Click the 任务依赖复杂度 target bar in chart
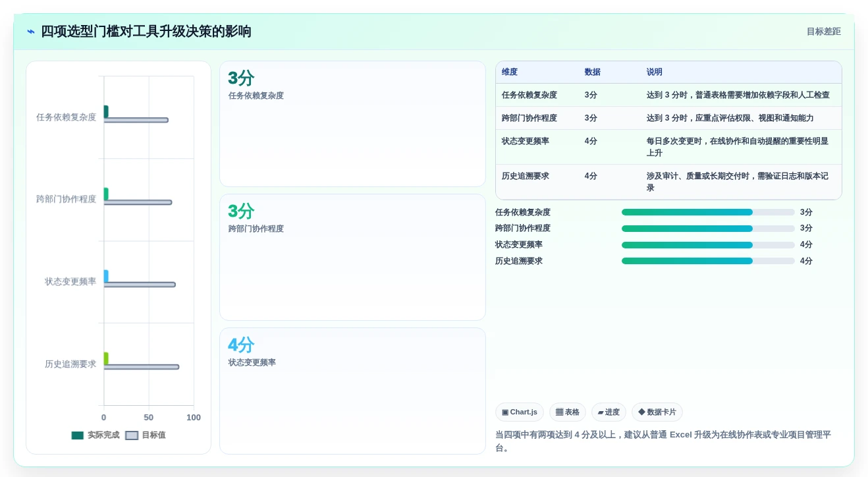This screenshot has width=868, height=477. [x=136, y=120]
